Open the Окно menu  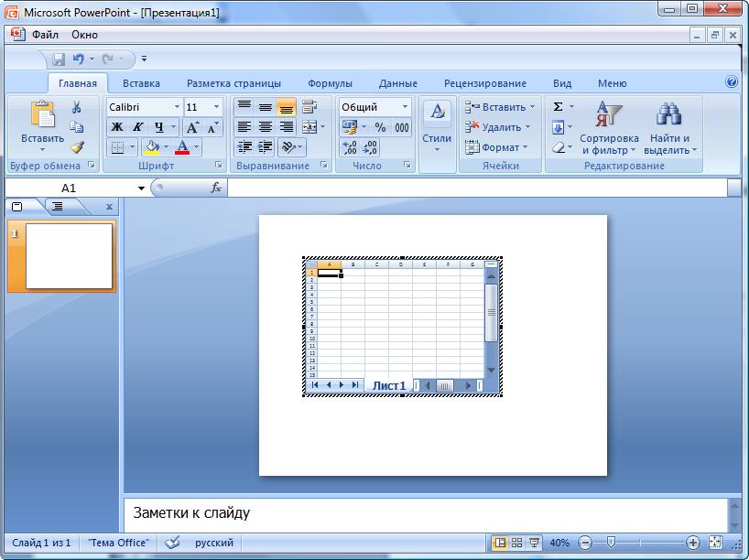84,35
